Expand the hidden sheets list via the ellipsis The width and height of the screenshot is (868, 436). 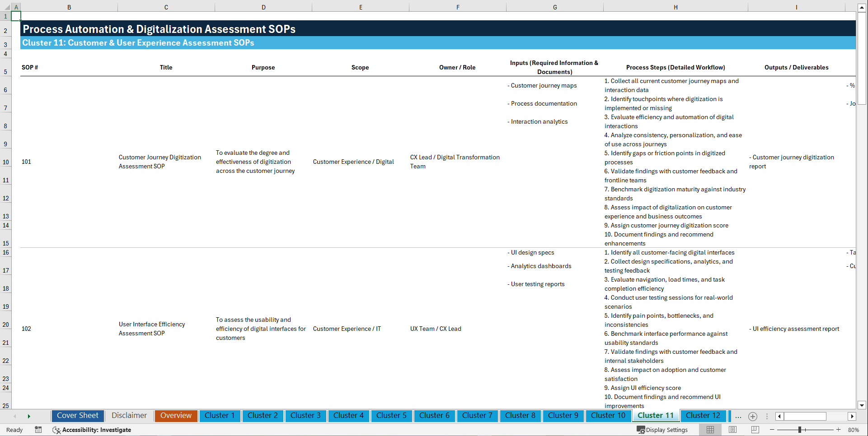click(738, 416)
